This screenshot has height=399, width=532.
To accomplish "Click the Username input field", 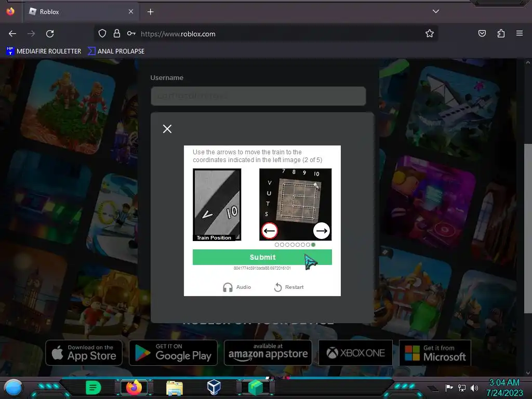I will coord(258,96).
